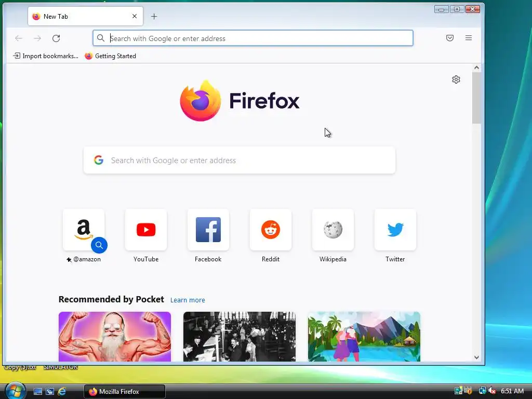Save page to Pocket

click(x=450, y=38)
